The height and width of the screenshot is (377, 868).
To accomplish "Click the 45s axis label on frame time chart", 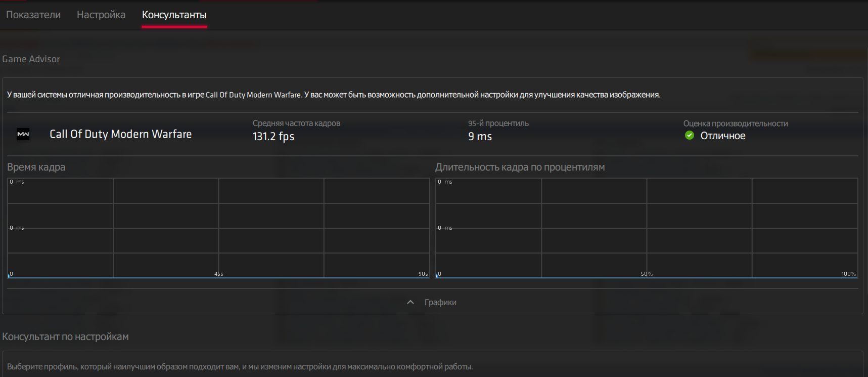I will (x=219, y=274).
